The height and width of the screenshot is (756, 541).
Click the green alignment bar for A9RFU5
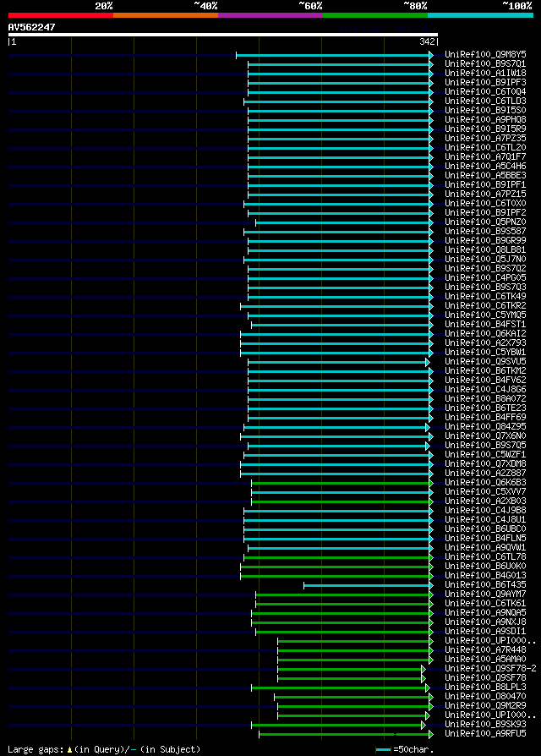point(346,734)
